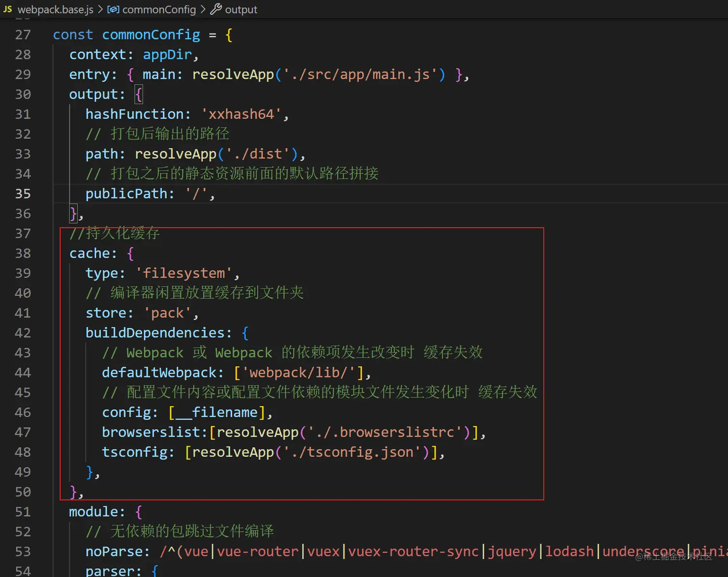Place cursor on 'commonConfig' declaration

151,35
